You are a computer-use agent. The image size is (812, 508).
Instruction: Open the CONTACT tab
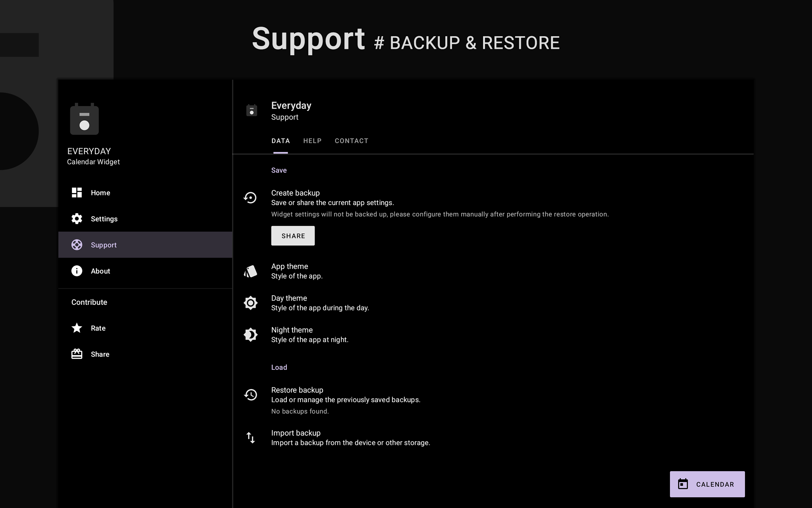click(x=351, y=141)
